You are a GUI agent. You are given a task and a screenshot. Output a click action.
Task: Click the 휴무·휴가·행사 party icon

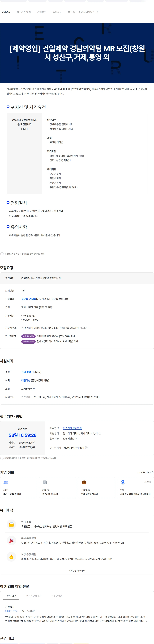pos(11,540)
